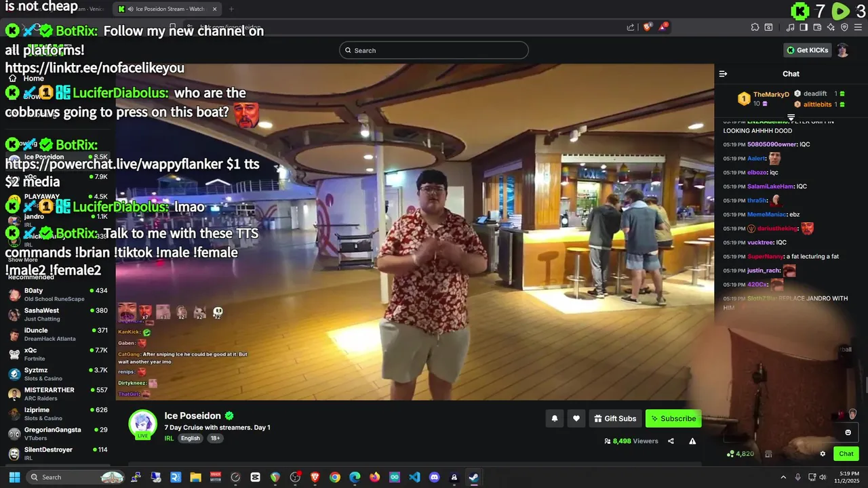Screen dimensions: 868x488
Task: Open the emoji picker in the chat box
Action: [848, 432]
